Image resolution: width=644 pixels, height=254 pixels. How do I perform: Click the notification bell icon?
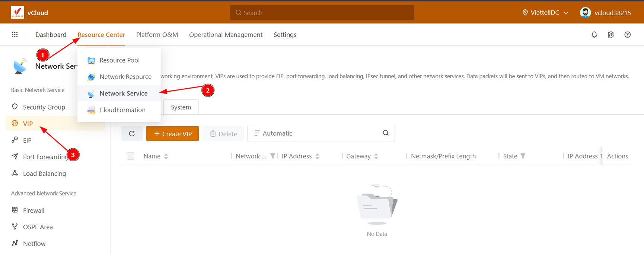tap(594, 35)
